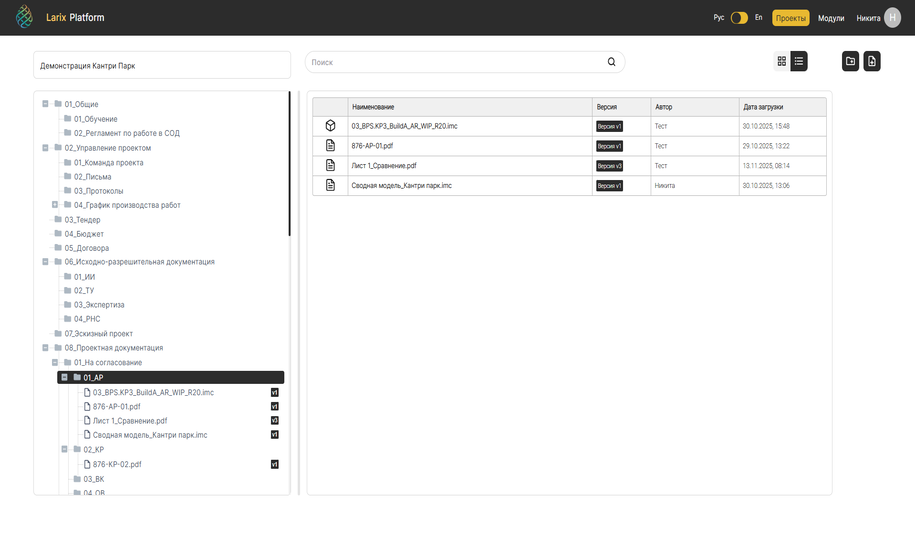Switch to grid view layout
Screen dimensions: 915x539
(781, 62)
